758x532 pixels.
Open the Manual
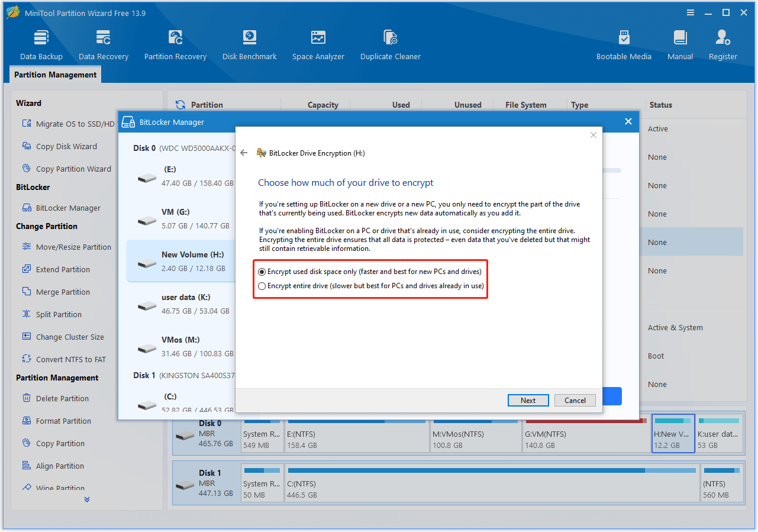[x=680, y=45]
